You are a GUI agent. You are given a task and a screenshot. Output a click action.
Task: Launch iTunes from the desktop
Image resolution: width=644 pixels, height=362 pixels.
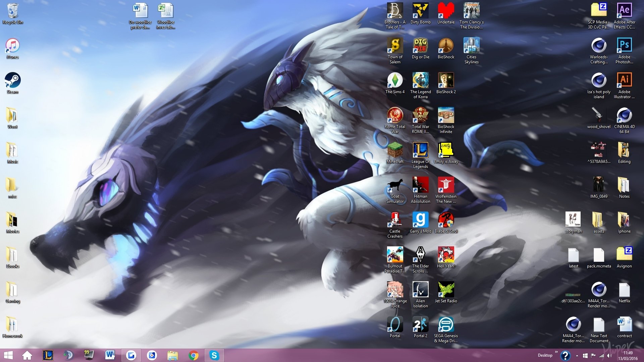point(12,49)
